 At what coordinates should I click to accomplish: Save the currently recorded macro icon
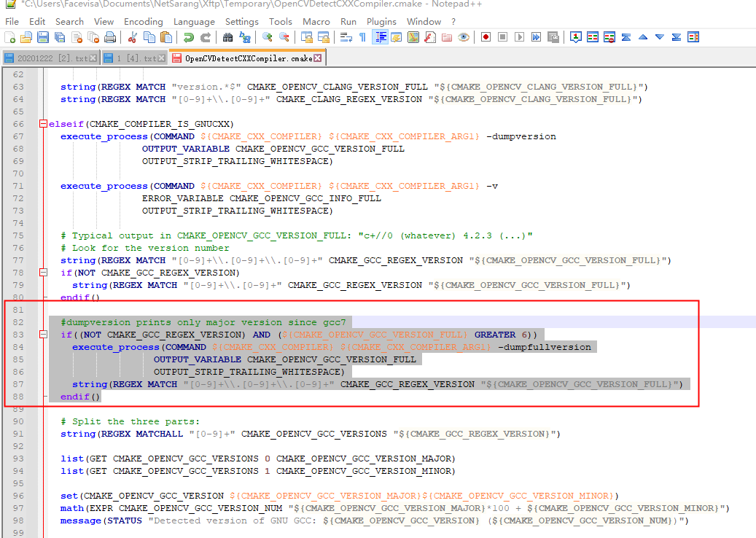pos(553,37)
